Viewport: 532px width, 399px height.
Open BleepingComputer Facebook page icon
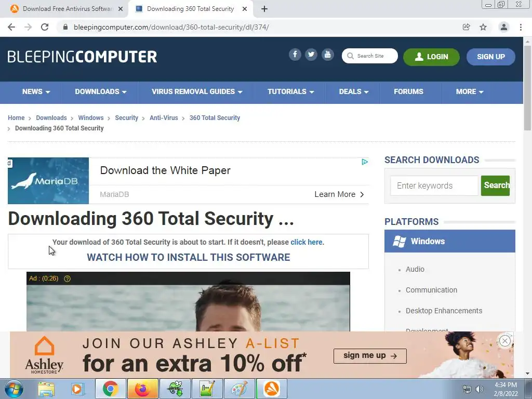coord(295,54)
